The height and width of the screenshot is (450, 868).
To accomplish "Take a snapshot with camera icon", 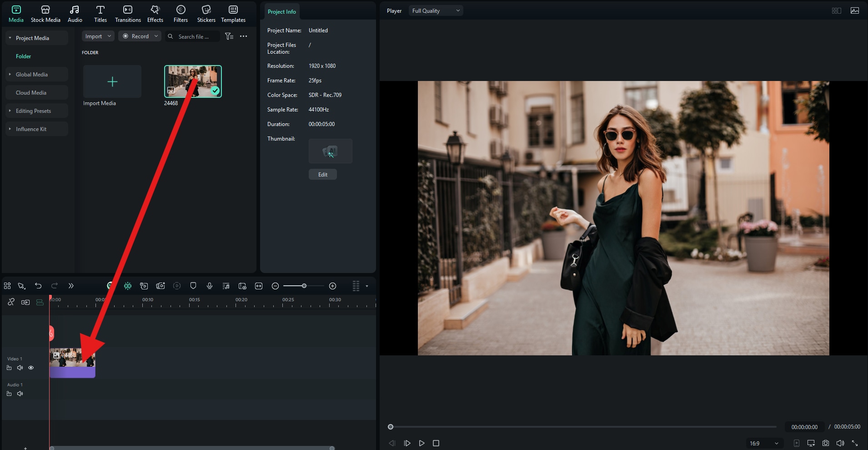I will click(x=826, y=443).
